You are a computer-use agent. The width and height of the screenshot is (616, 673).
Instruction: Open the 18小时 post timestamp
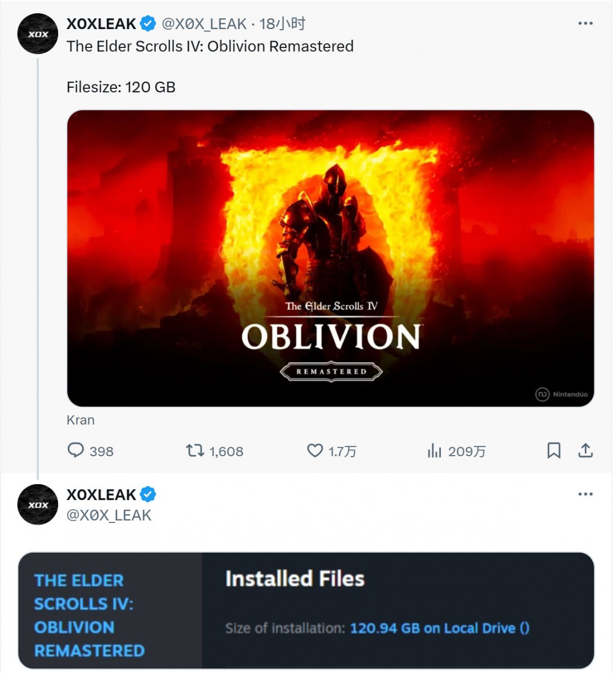pos(282,23)
